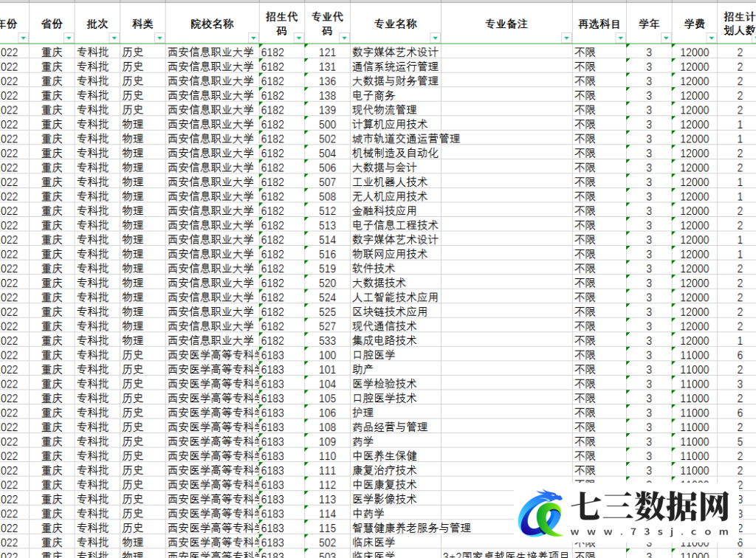Select the 助产 cell
Viewport: 756px width, 558px height.
[396, 370]
